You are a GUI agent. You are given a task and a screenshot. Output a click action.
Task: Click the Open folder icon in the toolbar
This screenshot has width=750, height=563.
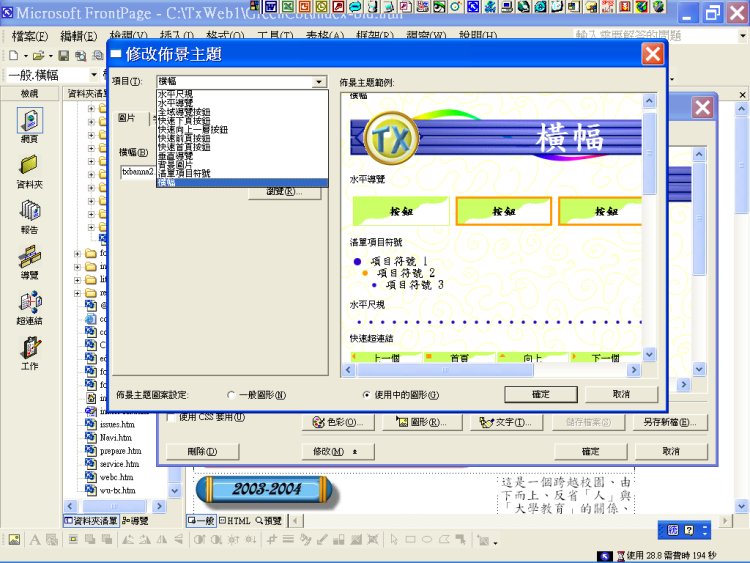(x=38, y=55)
